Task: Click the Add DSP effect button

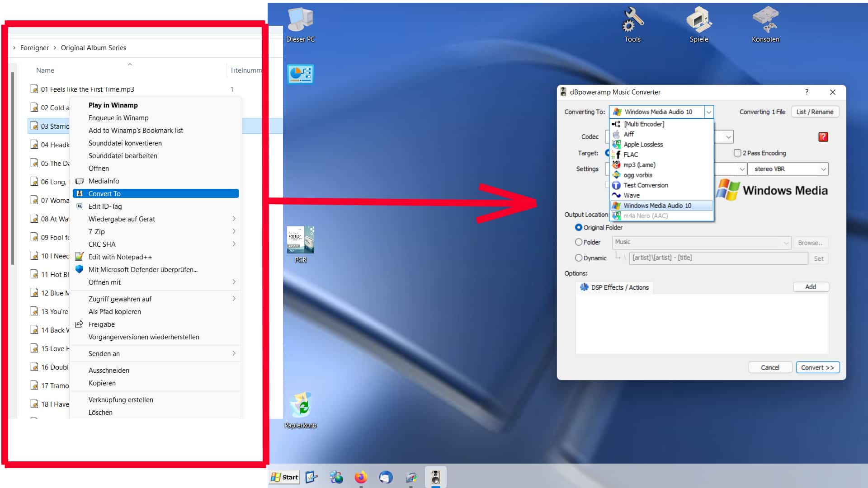Action: point(811,287)
